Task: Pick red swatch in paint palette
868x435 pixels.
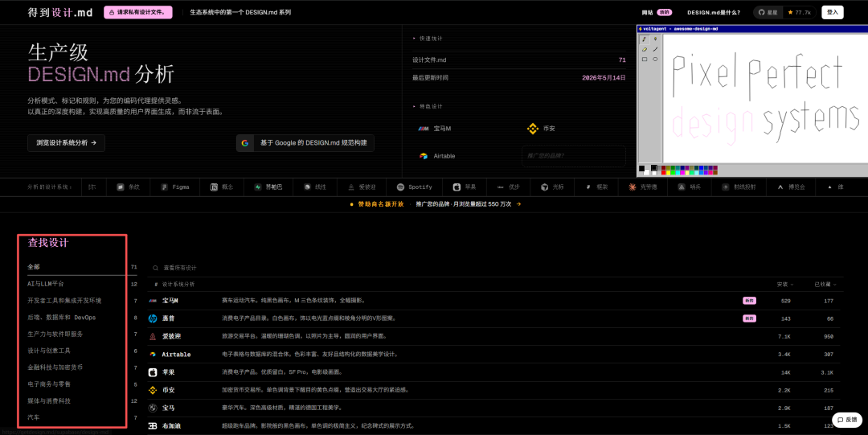Action: tap(664, 172)
